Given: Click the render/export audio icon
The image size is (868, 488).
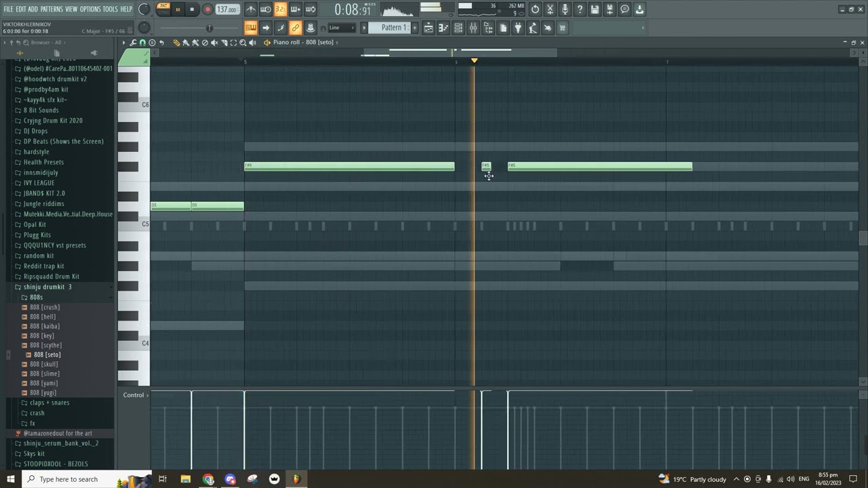Looking at the screenshot, I should click(610, 9).
